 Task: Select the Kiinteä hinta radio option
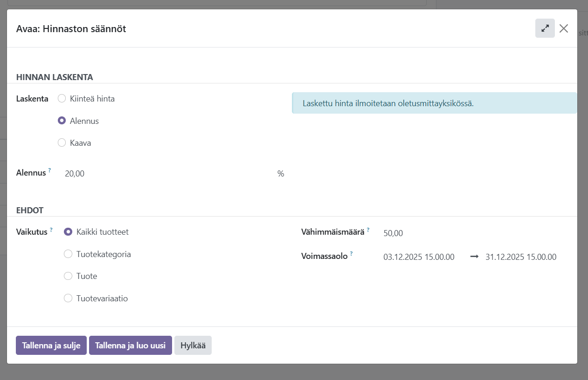(x=62, y=99)
